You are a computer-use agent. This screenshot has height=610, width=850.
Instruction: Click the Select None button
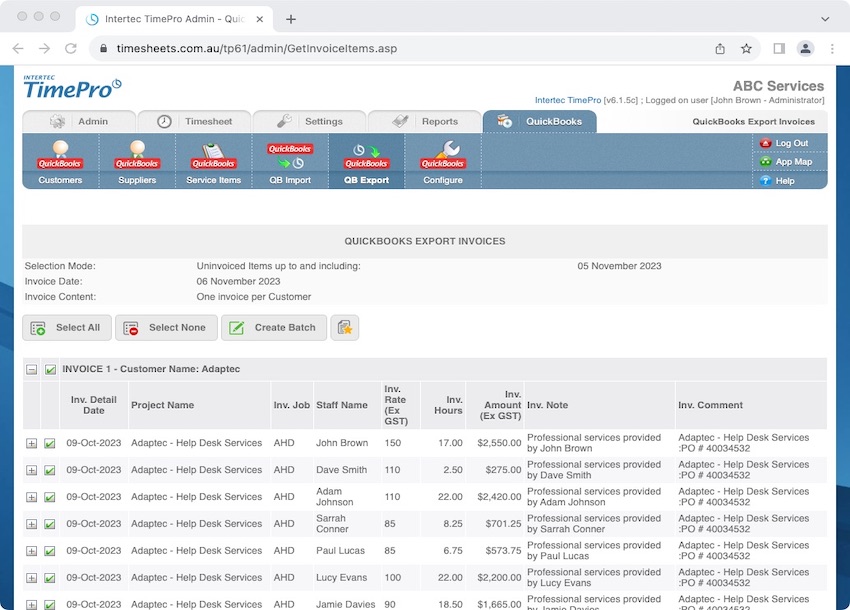click(166, 328)
